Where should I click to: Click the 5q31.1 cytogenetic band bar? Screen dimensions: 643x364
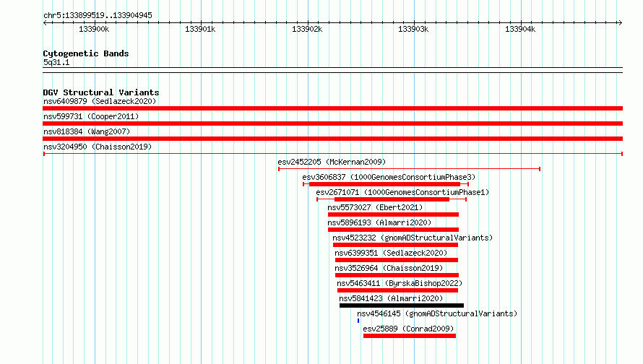point(332,70)
